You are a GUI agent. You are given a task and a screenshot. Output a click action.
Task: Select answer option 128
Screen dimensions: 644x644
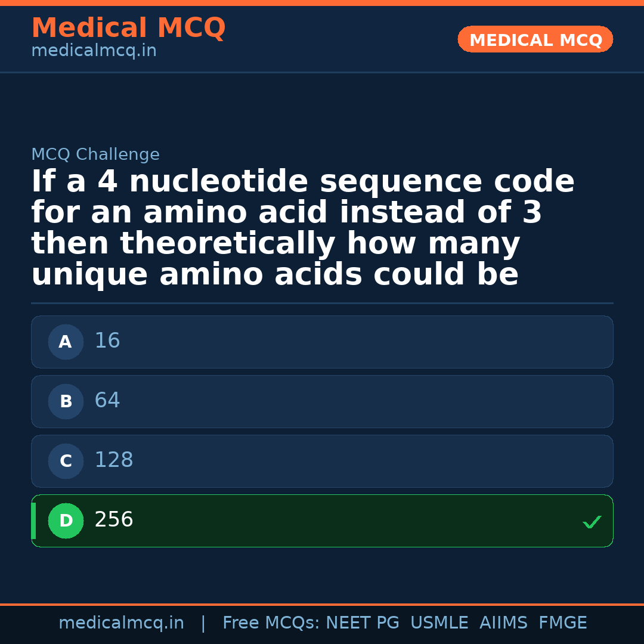[322, 461]
